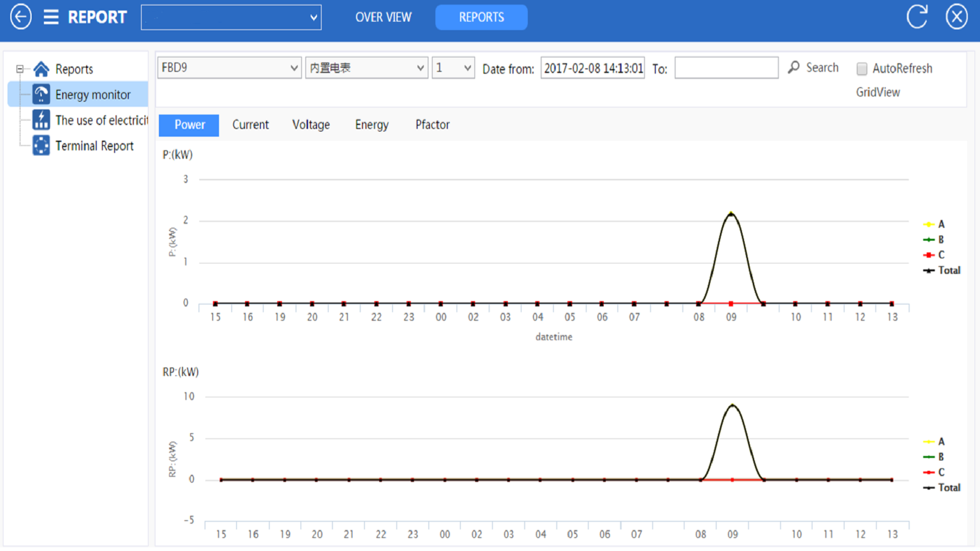The width and height of the screenshot is (980, 551).
Task: Click the empty To date field
Action: pyautogui.click(x=726, y=68)
